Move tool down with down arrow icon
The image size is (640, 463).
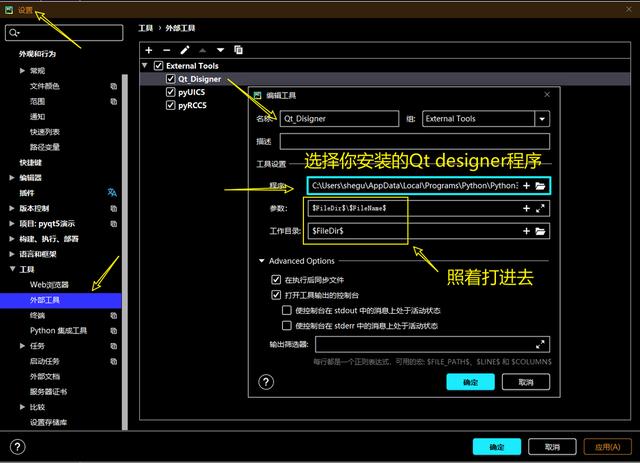[220, 50]
